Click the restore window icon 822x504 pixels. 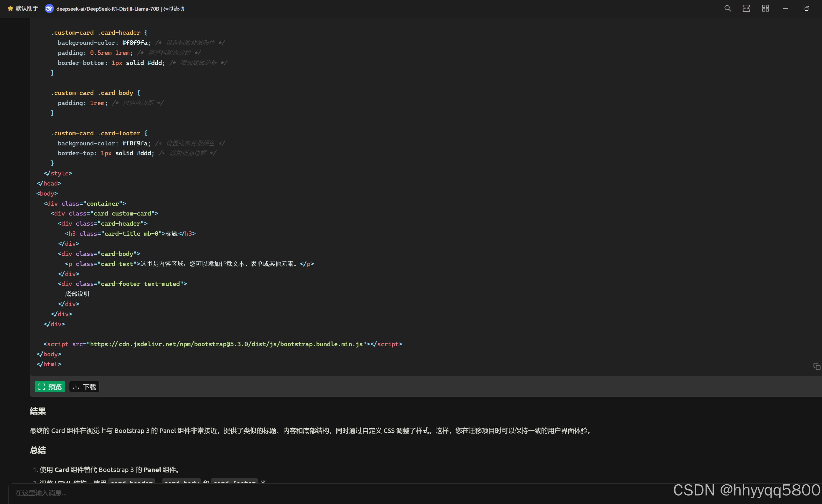click(x=807, y=9)
